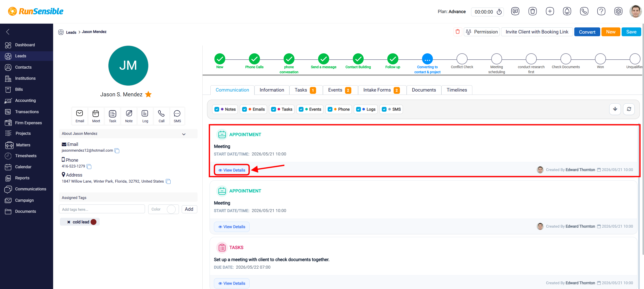The width and height of the screenshot is (644, 289).
Task: Uncheck the Emails filter checkbox
Action: [x=244, y=109]
